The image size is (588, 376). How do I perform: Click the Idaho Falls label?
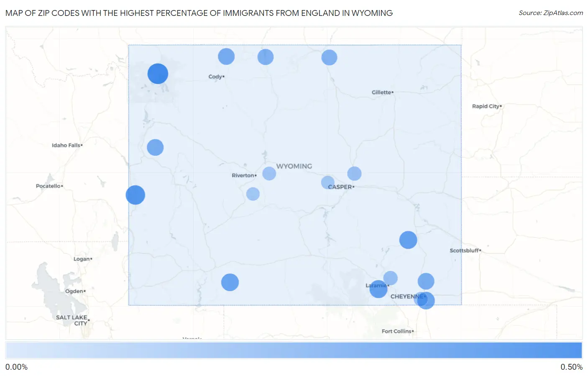pyautogui.click(x=67, y=145)
